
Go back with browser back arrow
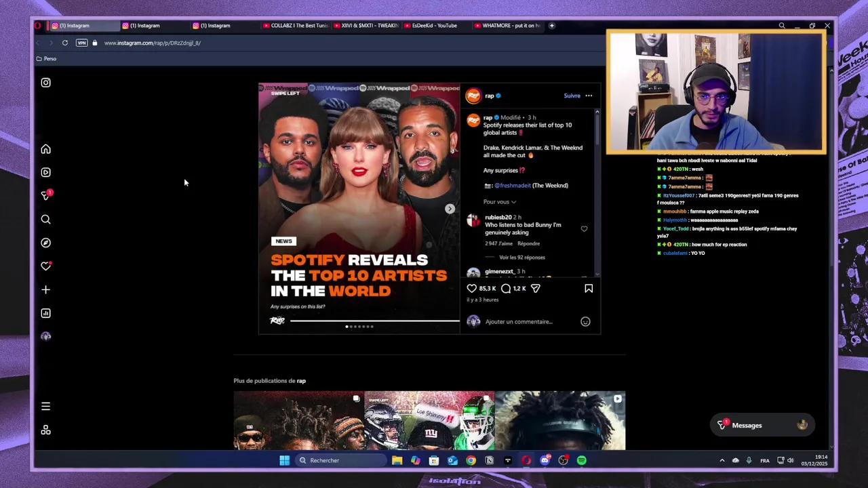[38, 43]
